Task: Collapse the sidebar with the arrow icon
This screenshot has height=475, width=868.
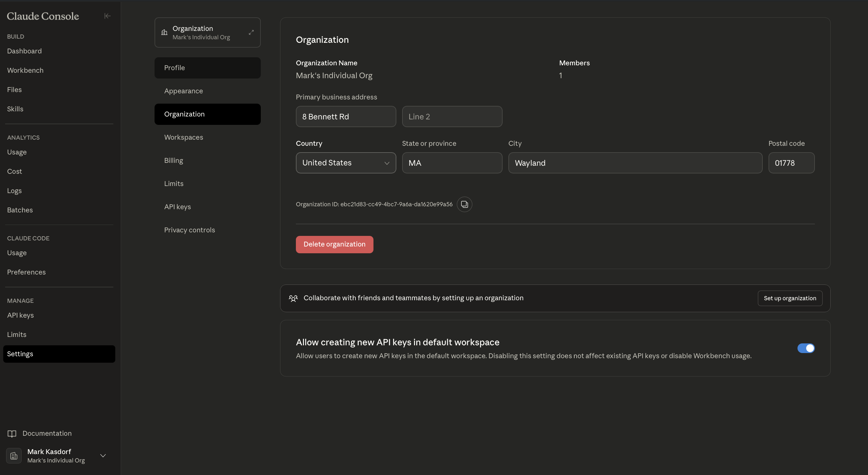Action: coord(107,16)
